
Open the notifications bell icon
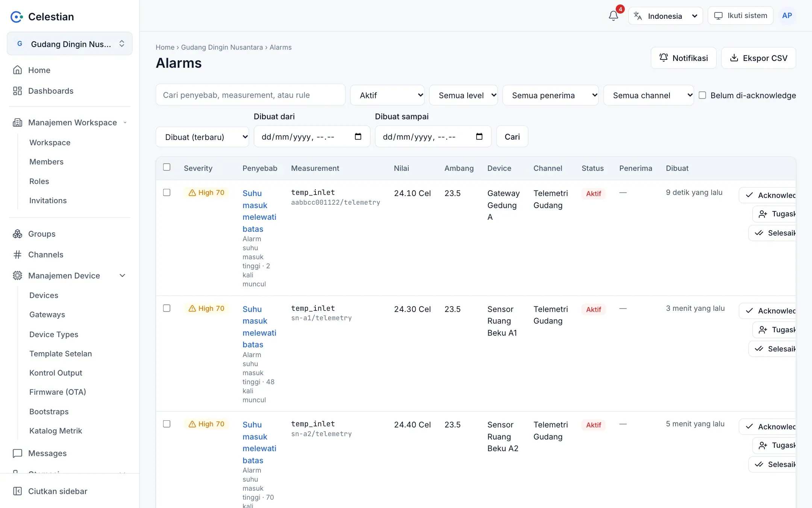(613, 16)
